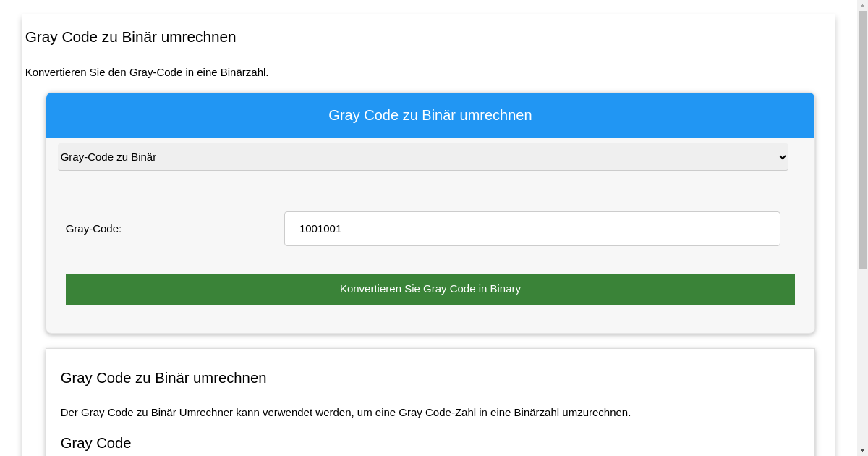Click the paragraph starting 'Der Gray Code zu Binär Umrechner'
Image resolution: width=868 pixels, height=456 pixels.
[x=346, y=413]
